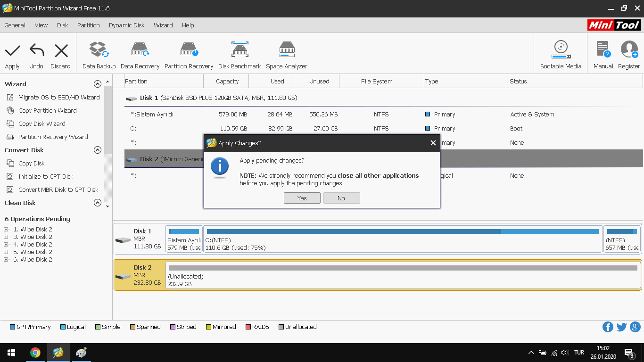The image size is (644, 362).
Task: Open the Google Plus share icon
Action: [x=635, y=327]
